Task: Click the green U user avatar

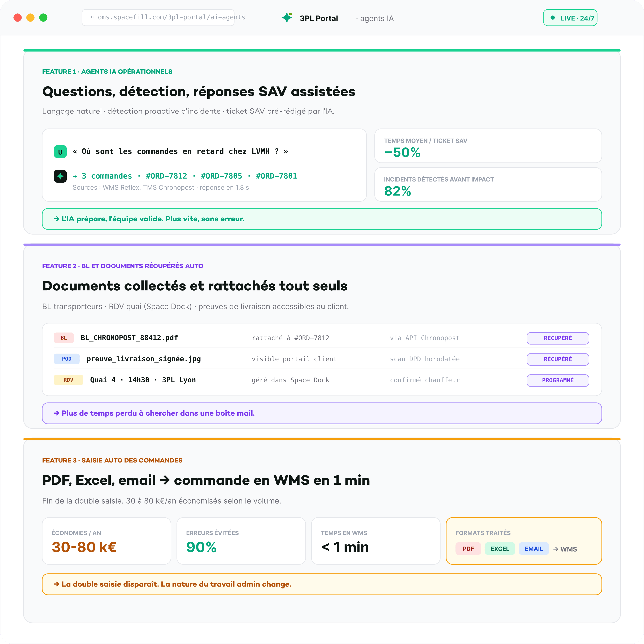Action: [60, 152]
